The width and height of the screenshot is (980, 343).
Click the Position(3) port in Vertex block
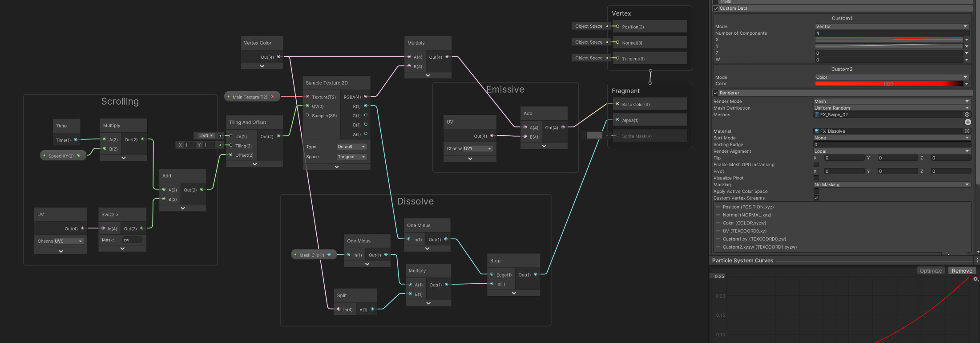point(617,26)
